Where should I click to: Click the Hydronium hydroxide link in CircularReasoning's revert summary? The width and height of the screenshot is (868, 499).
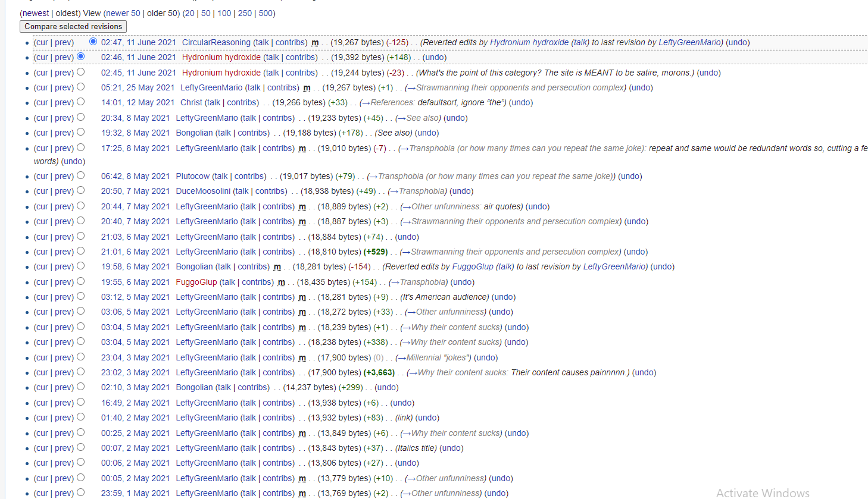529,42
